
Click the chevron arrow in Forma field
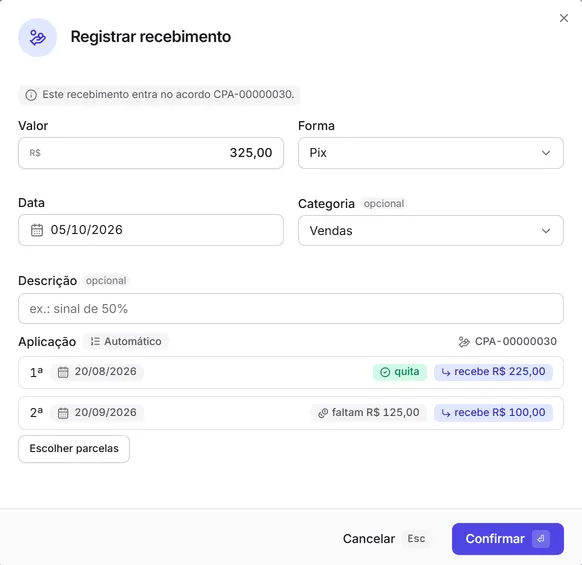coord(546,153)
